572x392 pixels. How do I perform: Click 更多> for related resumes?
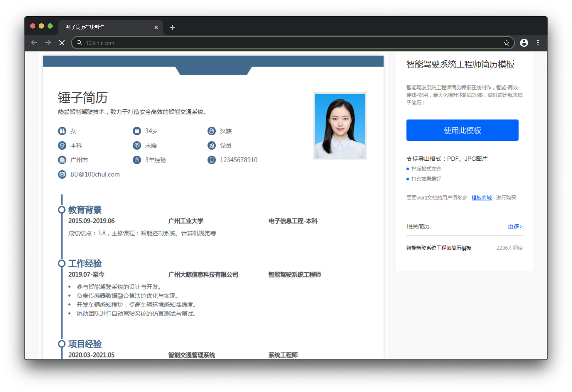tap(515, 226)
